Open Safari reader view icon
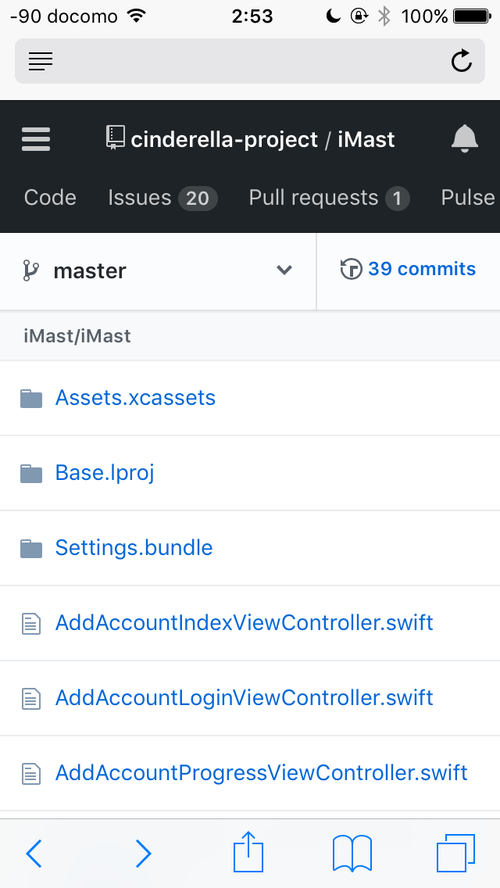 click(x=40, y=61)
